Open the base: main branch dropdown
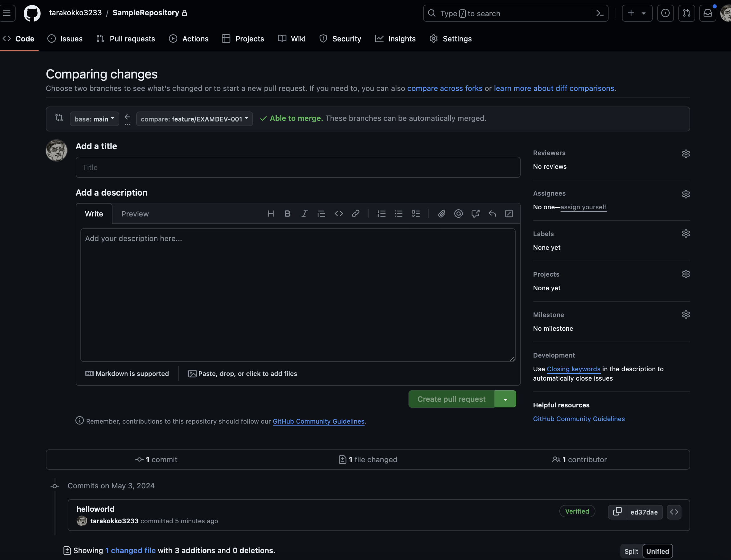This screenshot has width=731, height=560. [x=94, y=119]
